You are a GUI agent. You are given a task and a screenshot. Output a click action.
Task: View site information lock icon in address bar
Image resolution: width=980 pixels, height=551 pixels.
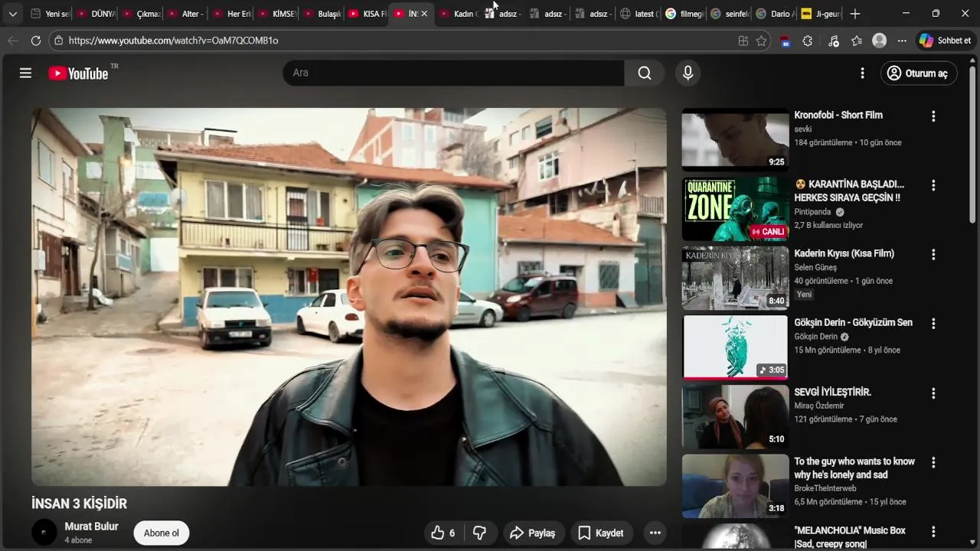58,41
